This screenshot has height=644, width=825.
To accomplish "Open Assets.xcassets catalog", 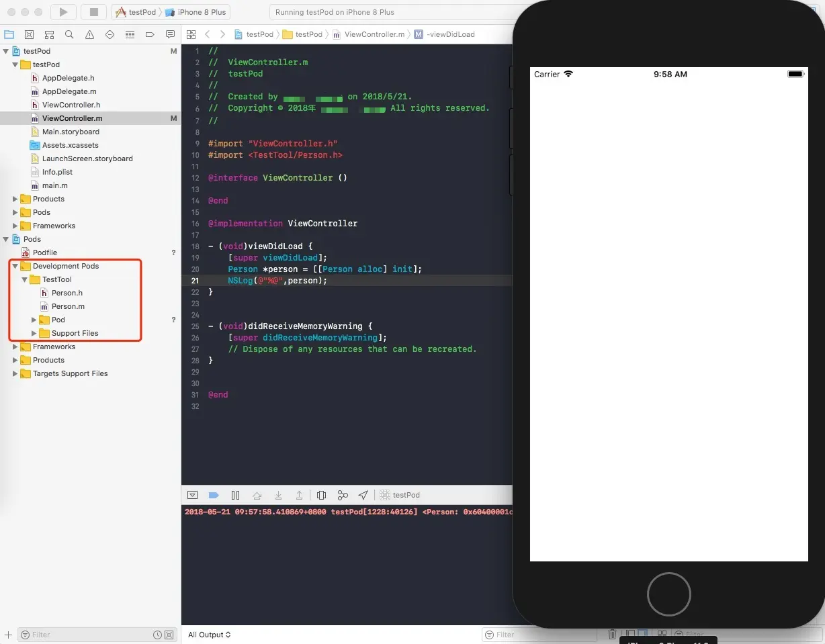I will pos(64,145).
